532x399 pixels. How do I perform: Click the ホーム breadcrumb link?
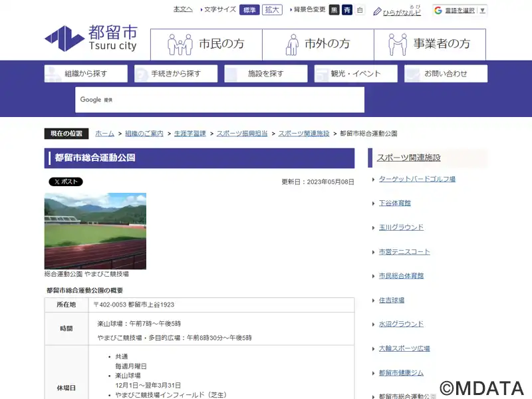pyautogui.click(x=104, y=134)
